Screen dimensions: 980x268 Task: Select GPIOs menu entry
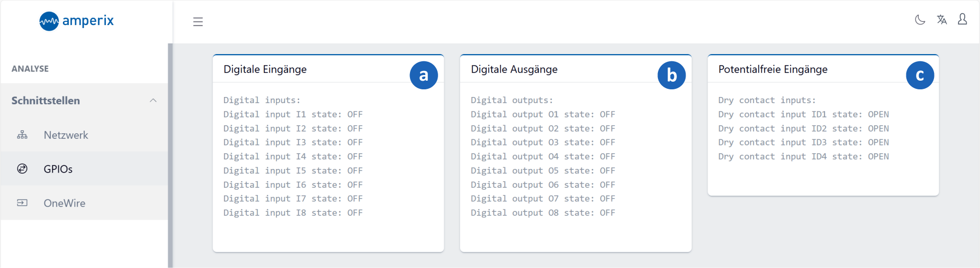[84, 168]
